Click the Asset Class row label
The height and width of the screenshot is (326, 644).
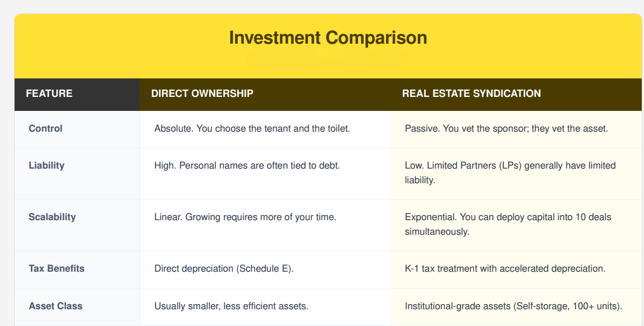click(x=56, y=306)
